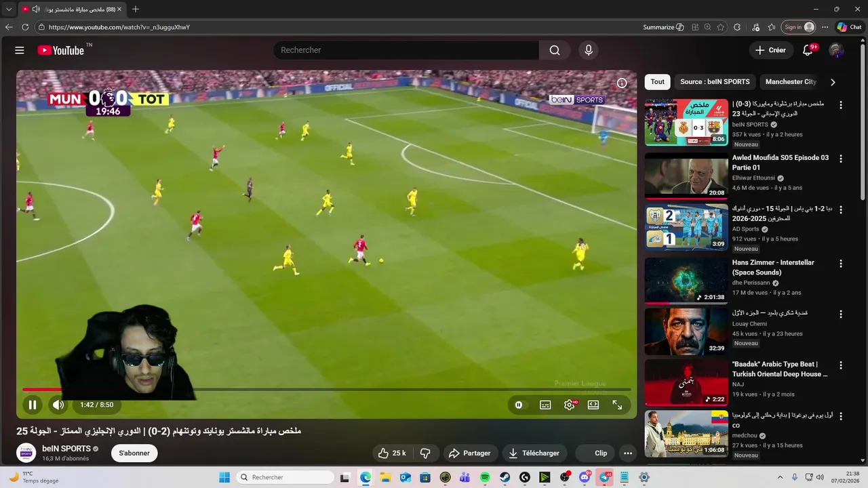Viewport: 868px width, 488px height.
Task: Open options for the 8:06 beIN SPORTS video
Action: [841, 105]
